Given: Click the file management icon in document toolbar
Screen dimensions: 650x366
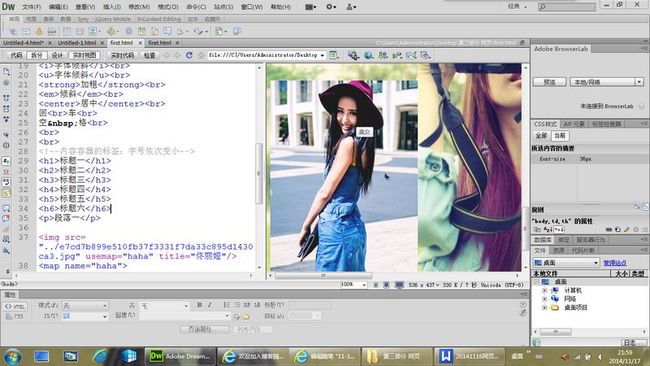Looking at the screenshot, I should pos(383,55).
